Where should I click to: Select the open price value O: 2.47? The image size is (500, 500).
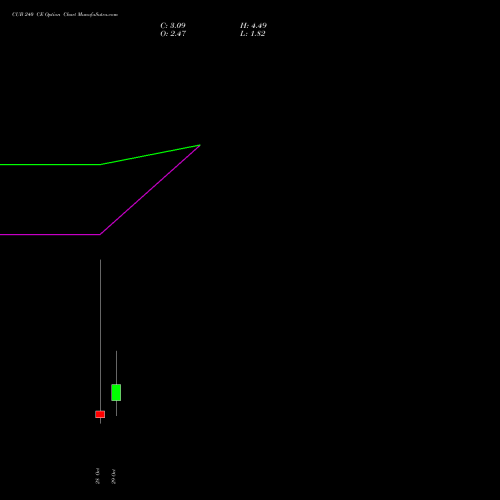click(173, 34)
